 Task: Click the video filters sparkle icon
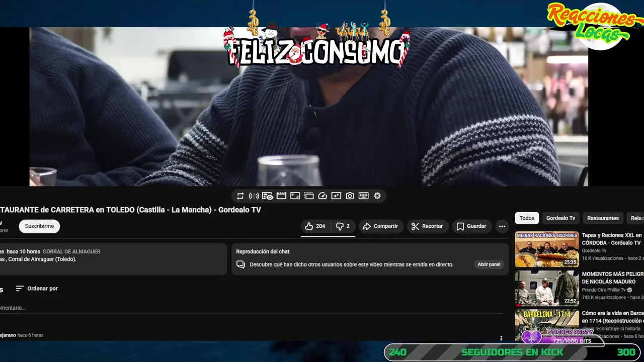[336, 196]
